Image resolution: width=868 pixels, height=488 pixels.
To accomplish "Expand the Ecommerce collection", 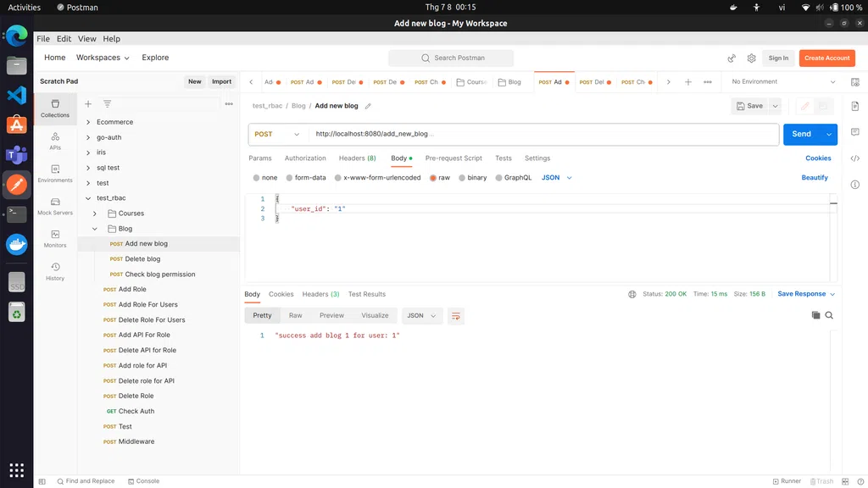I will [88, 122].
